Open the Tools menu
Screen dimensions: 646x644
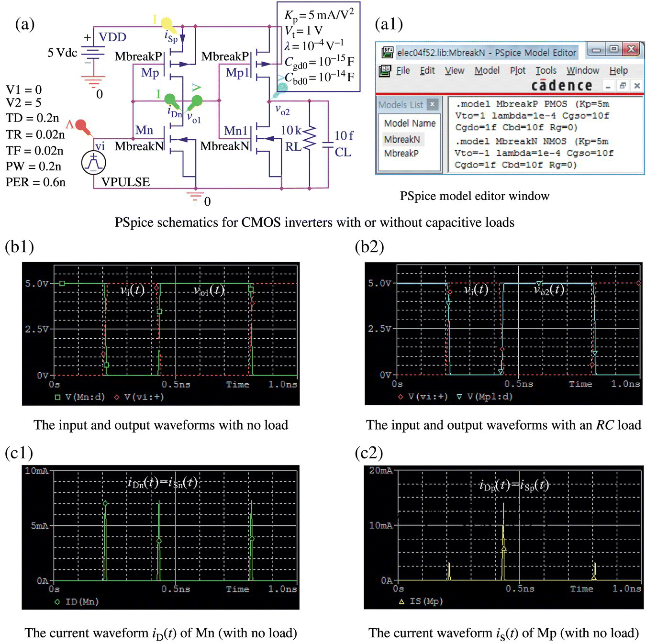coord(546,70)
